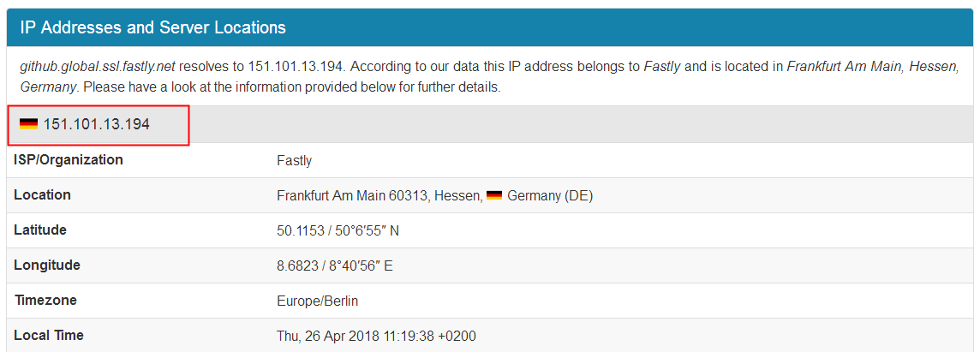
Task: Select the Fastly value in ISP/Organization row
Action: coord(295,160)
